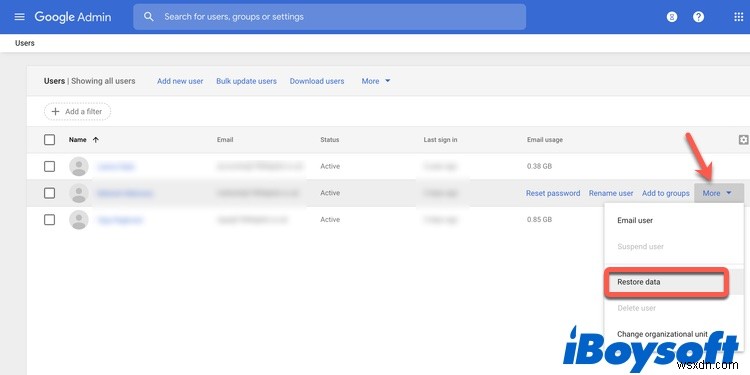Click Add to groups
Image resolution: width=750 pixels, height=375 pixels.
(x=665, y=193)
